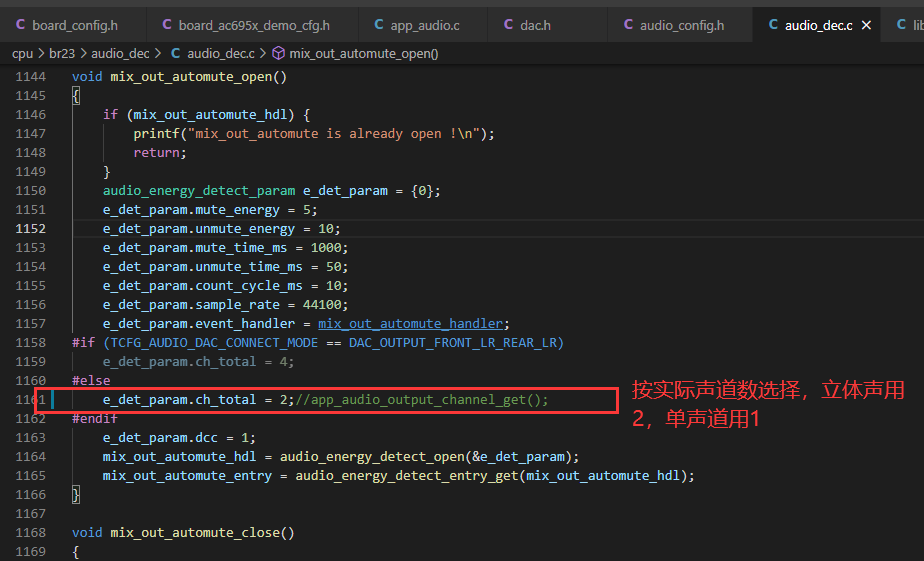924x561 pixels.
Task: Click the C file icon on dac.h tab
Action: (509, 25)
